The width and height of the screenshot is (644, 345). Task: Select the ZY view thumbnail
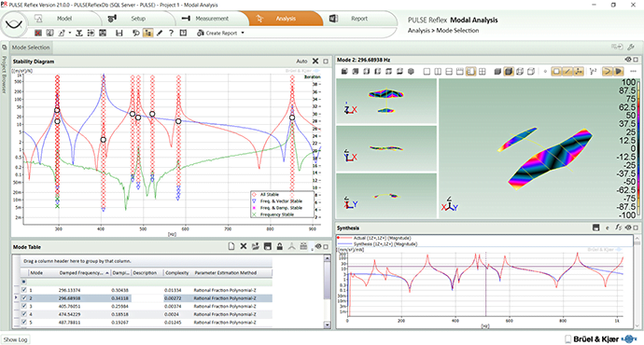pos(386,195)
